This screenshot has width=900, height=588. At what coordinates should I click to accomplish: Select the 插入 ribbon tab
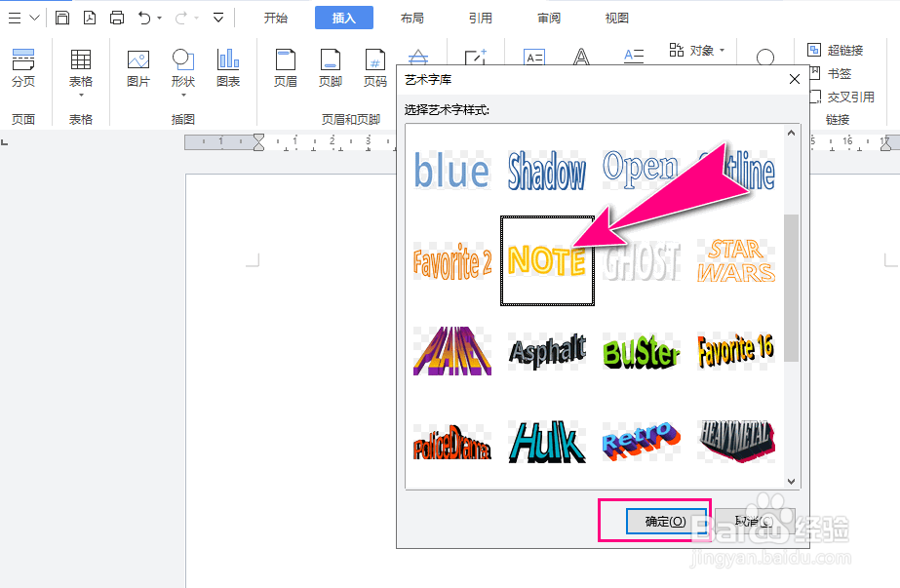pyautogui.click(x=344, y=18)
